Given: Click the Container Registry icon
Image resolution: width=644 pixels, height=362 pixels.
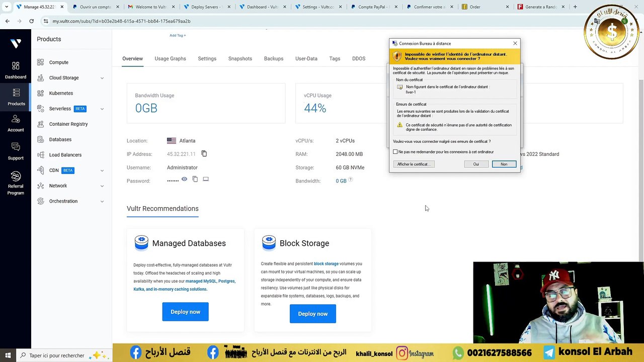Looking at the screenshot, I should [x=40, y=124].
